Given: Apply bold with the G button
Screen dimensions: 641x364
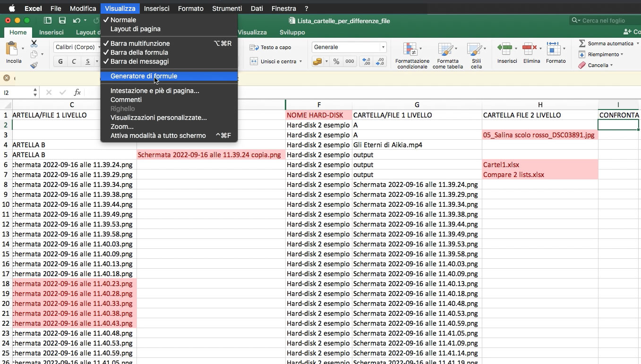Looking at the screenshot, I should (60, 61).
